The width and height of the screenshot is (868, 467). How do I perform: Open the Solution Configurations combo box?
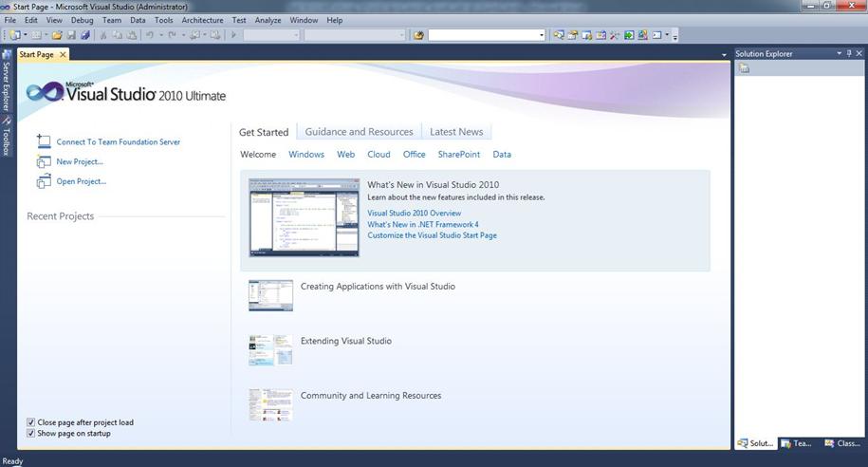tap(272, 35)
